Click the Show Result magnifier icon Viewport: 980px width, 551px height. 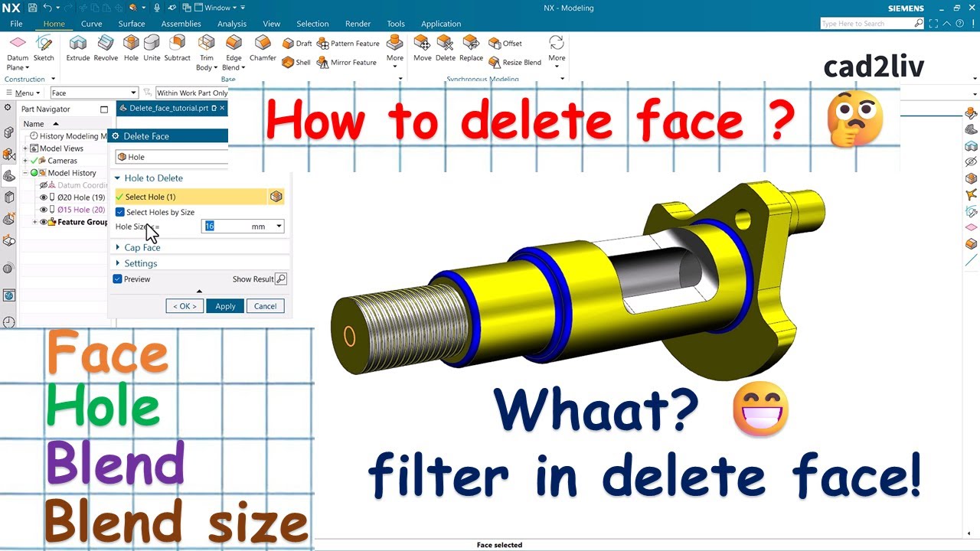coord(281,279)
